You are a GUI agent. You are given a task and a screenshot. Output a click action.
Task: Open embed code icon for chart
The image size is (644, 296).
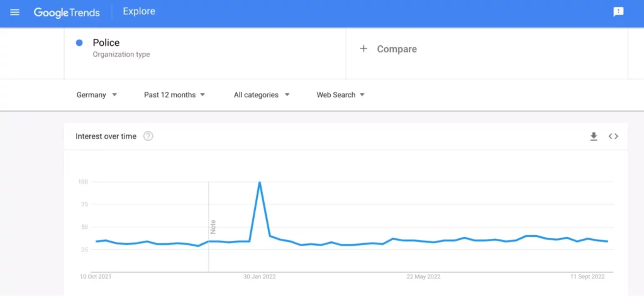613,137
